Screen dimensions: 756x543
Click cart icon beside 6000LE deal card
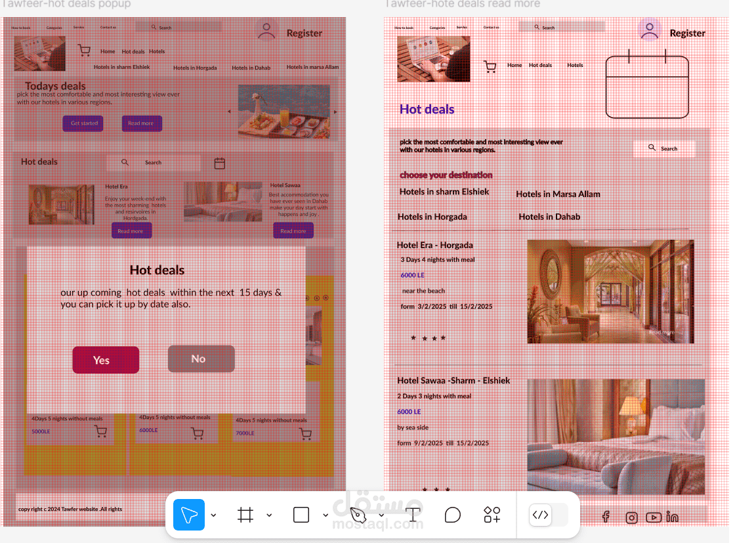point(197,433)
